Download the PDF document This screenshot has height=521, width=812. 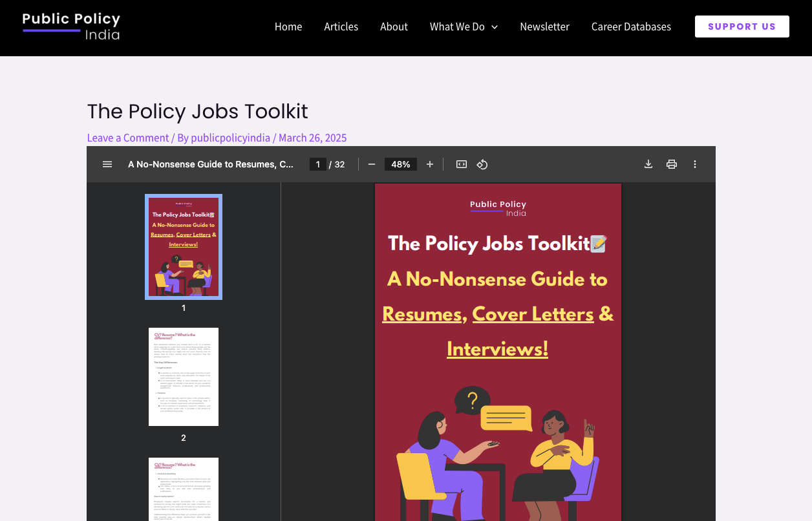click(x=648, y=164)
